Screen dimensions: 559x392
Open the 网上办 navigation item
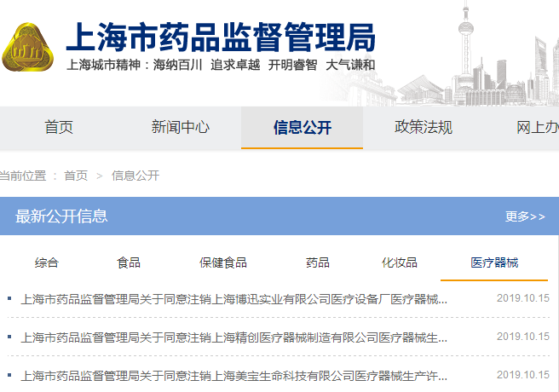click(x=537, y=128)
